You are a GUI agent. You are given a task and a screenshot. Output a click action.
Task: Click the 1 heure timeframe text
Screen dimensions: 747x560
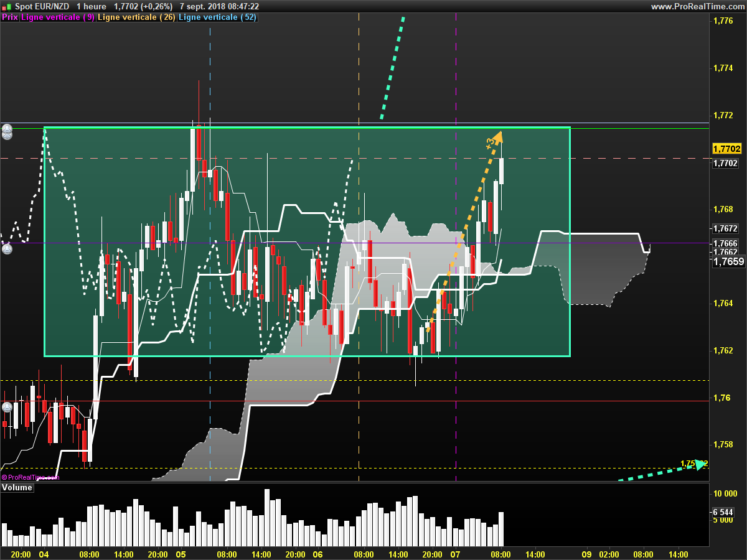pyautogui.click(x=91, y=6)
